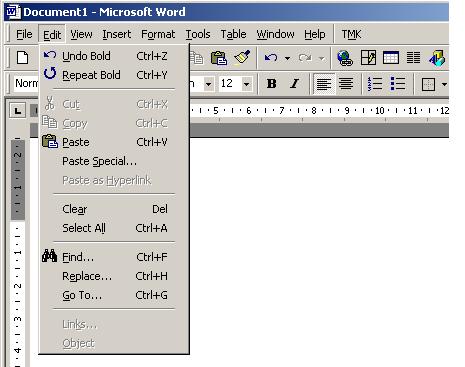Open the Help menu
Screen dimensions: 465x367
pos(315,34)
